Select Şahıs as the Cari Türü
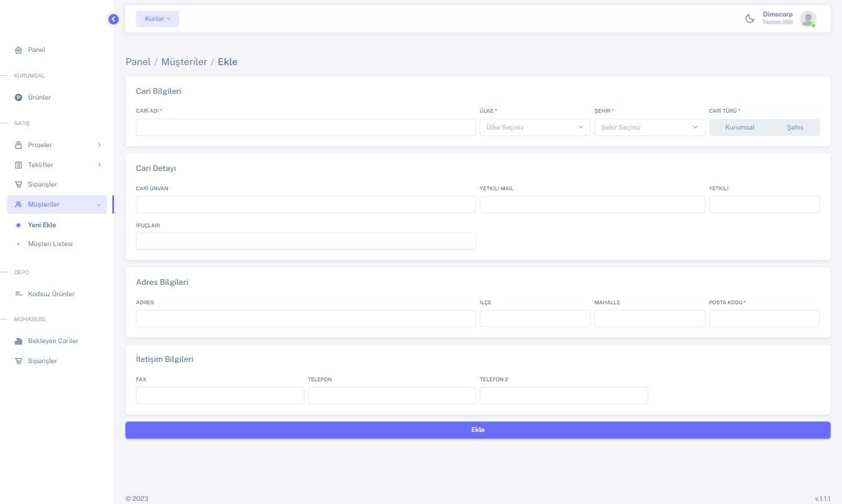Image resolution: width=842 pixels, height=504 pixels. coord(794,128)
